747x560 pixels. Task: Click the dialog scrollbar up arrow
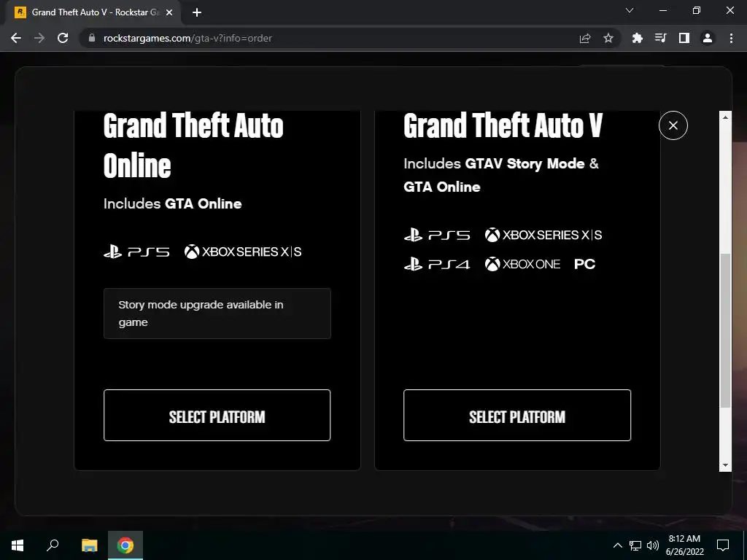(725, 117)
